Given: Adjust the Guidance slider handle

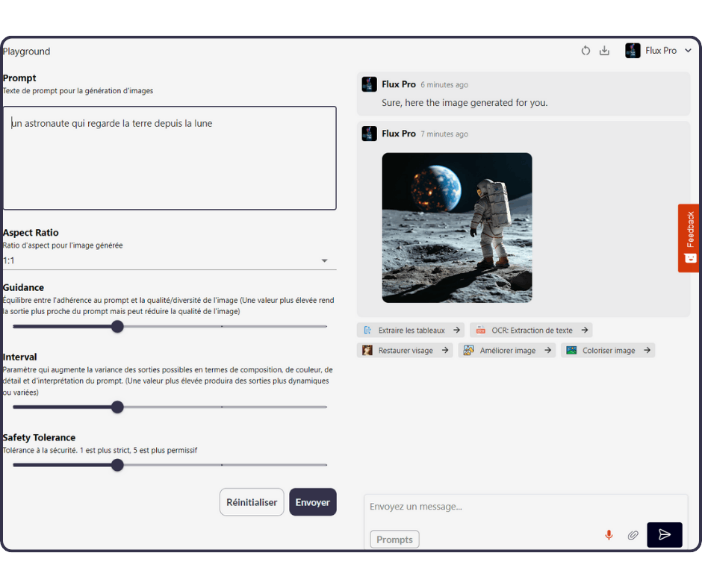Looking at the screenshot, I should [117, 327].
